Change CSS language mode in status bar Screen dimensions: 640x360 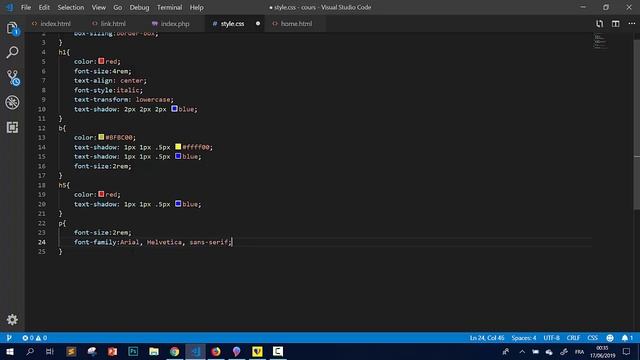click(592, 338)
